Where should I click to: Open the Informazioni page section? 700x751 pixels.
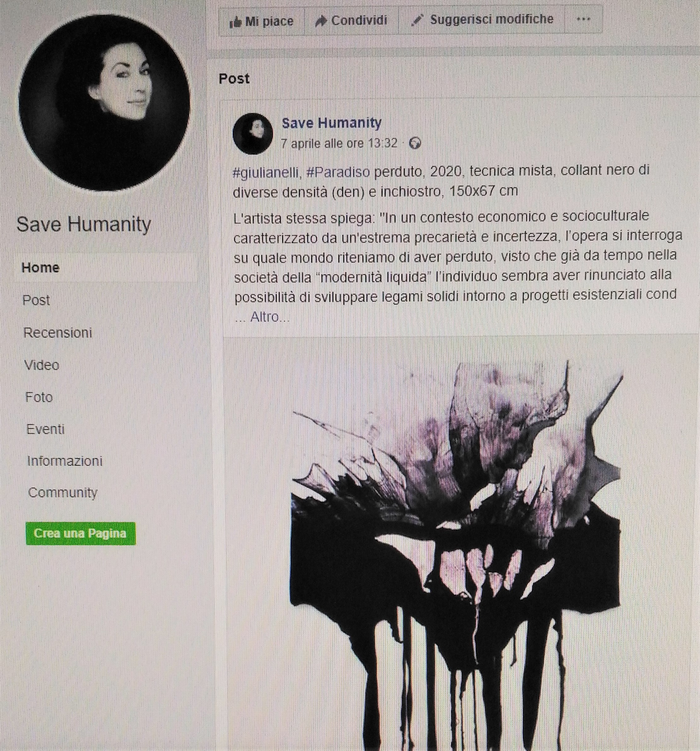pyautogui.click(x=65, y=461)
